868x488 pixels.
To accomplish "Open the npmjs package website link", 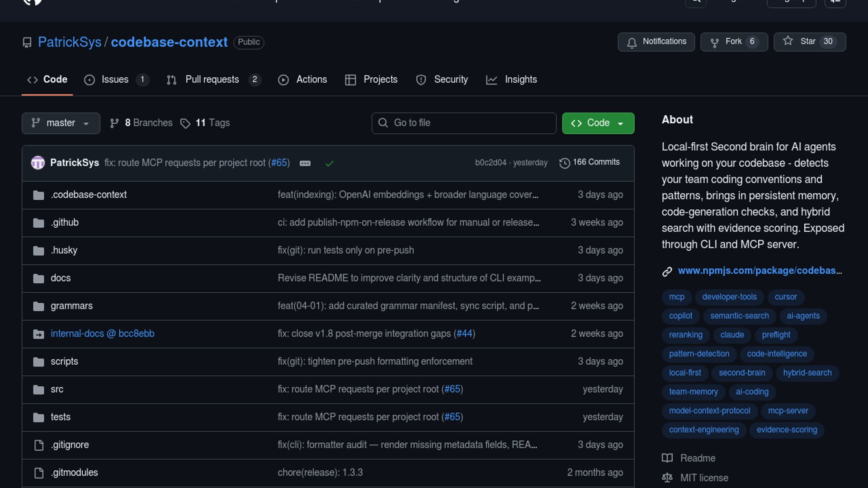I will point(759,271).
